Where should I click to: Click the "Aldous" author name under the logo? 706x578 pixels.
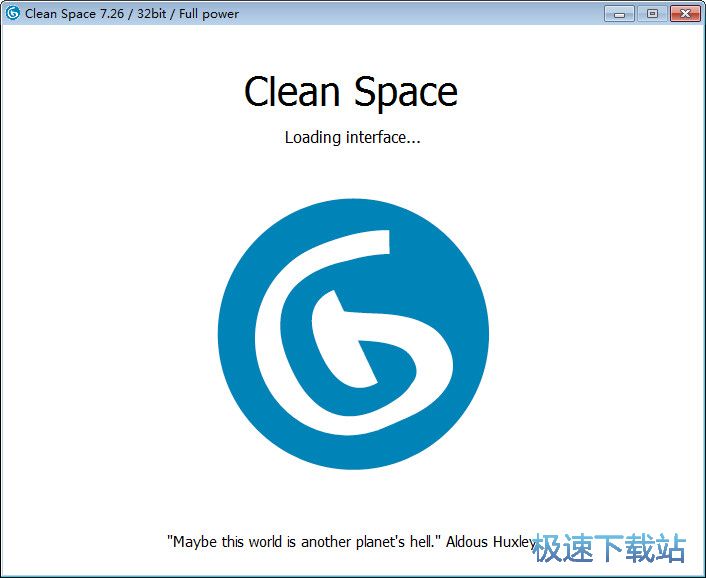[x=467, y=542]
